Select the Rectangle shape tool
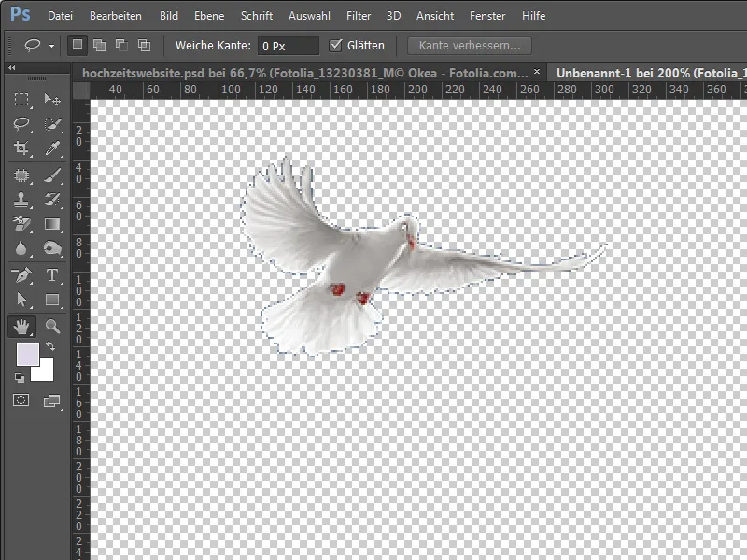The height and width of the screenshot is (560, 747). [x=52, y=300]
